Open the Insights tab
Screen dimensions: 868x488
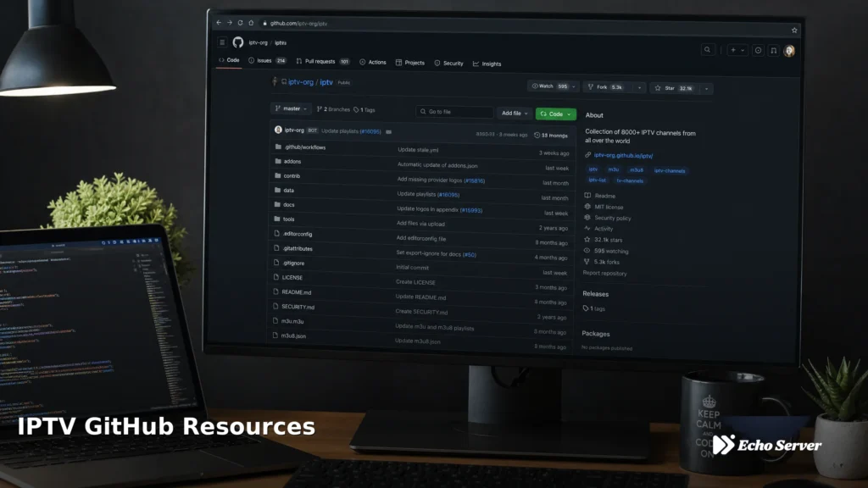coord(487,64)
